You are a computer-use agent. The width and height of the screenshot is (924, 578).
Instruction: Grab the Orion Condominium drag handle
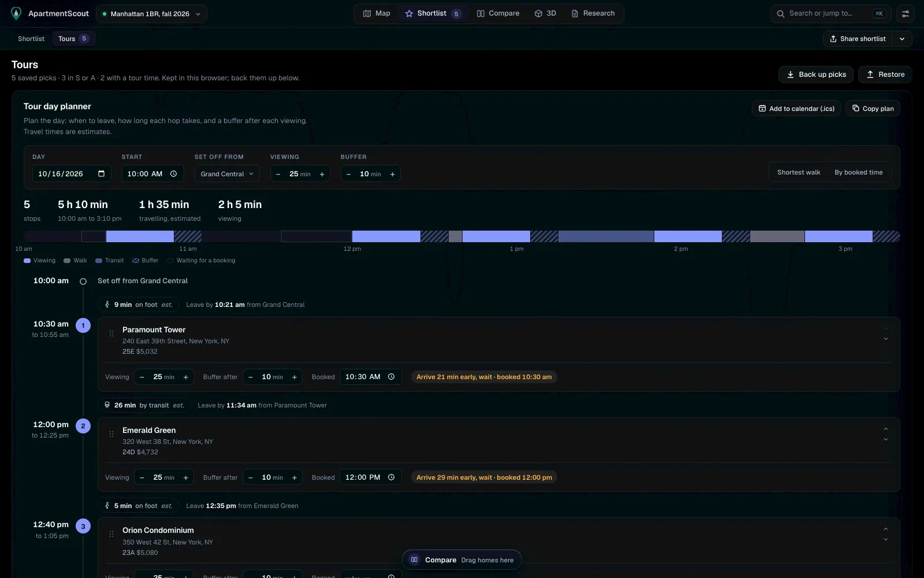point(111,534)
